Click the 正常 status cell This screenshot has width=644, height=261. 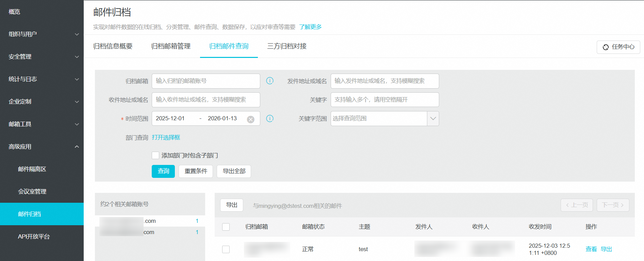(308, 249)
